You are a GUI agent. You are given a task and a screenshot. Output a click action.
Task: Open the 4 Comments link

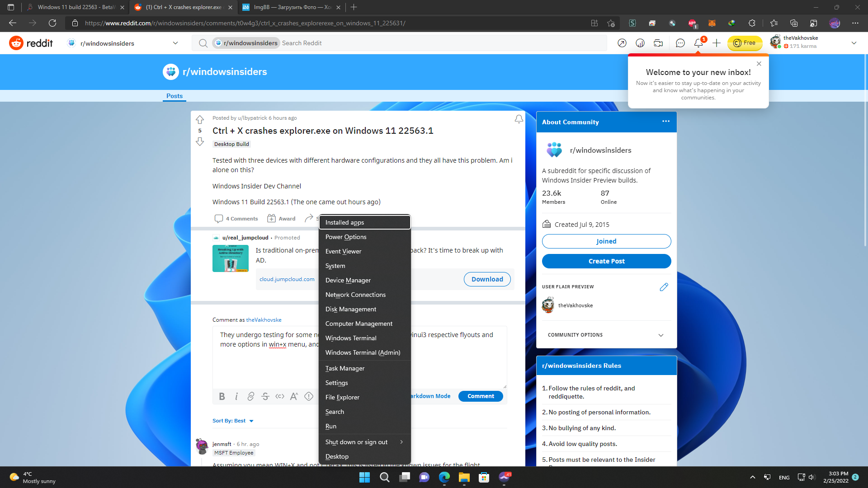(236, 219)
